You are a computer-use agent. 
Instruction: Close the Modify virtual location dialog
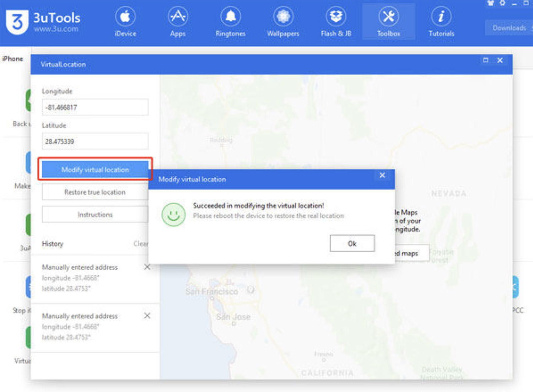382,175
